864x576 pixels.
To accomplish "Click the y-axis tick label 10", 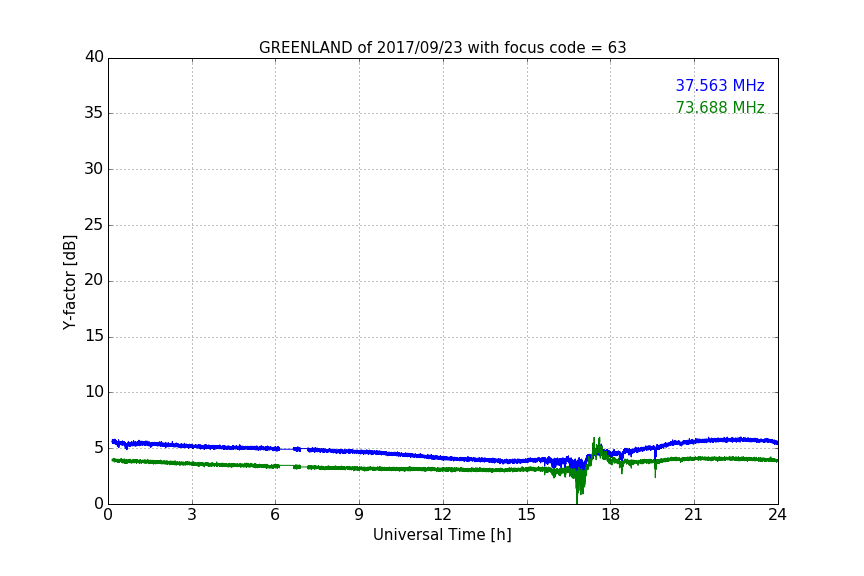I will tap(94, 392).
